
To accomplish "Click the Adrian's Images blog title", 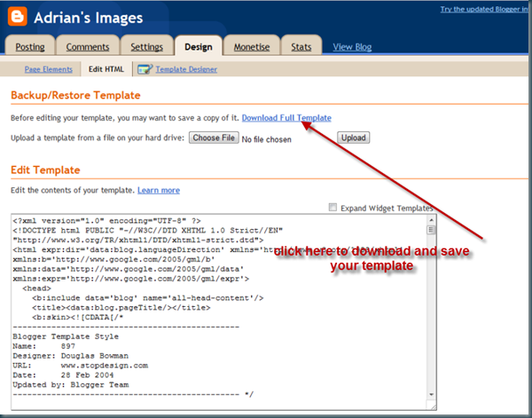I will pyautogui.click(x=88, y=18).
